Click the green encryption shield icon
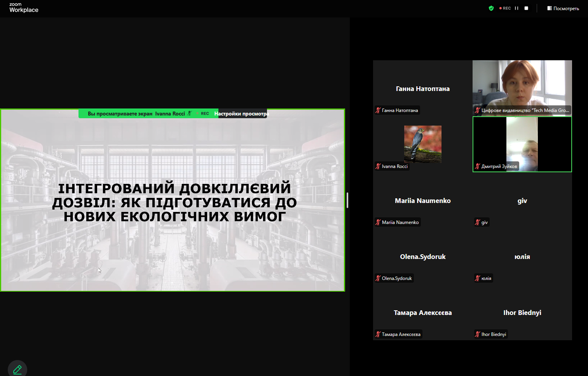 pos(491,8)
